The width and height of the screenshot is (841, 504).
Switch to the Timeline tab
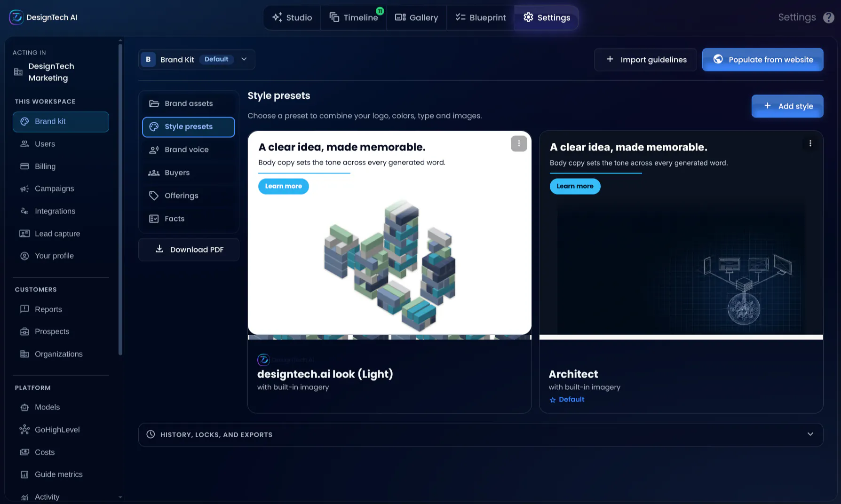(x=353, y=17)
